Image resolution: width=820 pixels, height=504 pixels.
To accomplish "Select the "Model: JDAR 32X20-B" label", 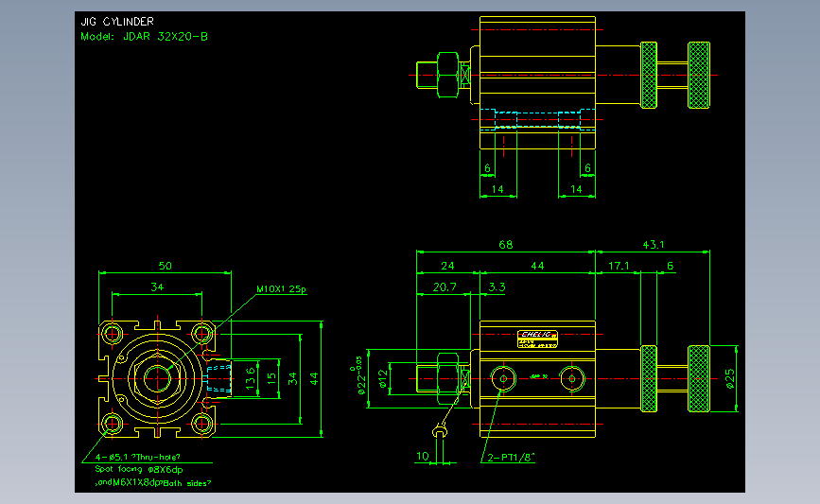I will pos(145,37).
